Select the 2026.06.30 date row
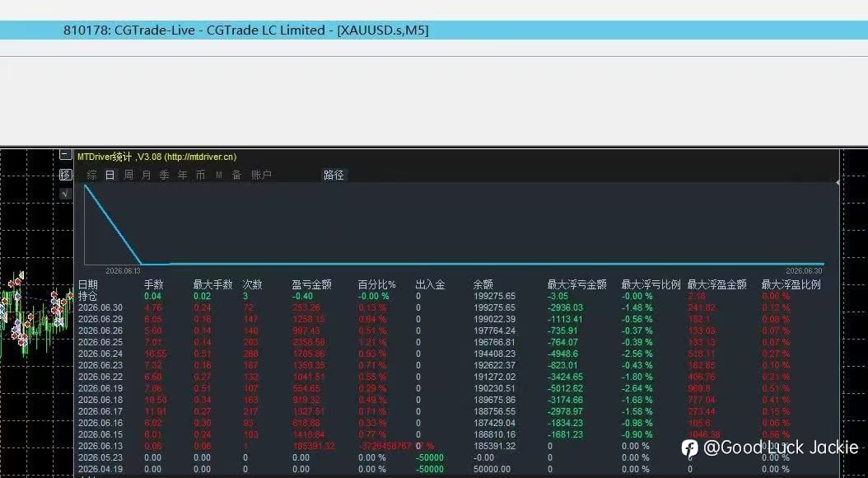The width and height of the screenshot is (868, 478). (100, 307)
